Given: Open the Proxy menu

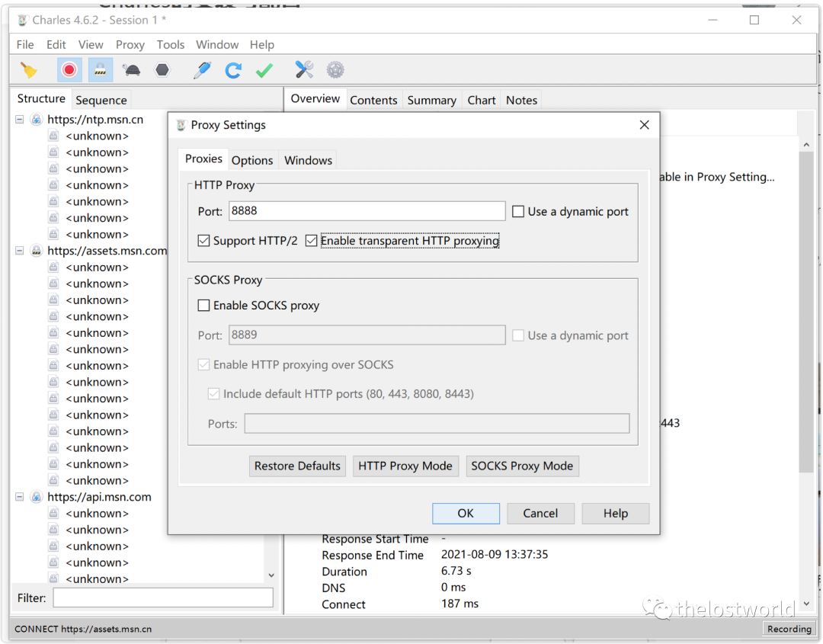Looking at the screenshot, I should click(x=130, y=45).
